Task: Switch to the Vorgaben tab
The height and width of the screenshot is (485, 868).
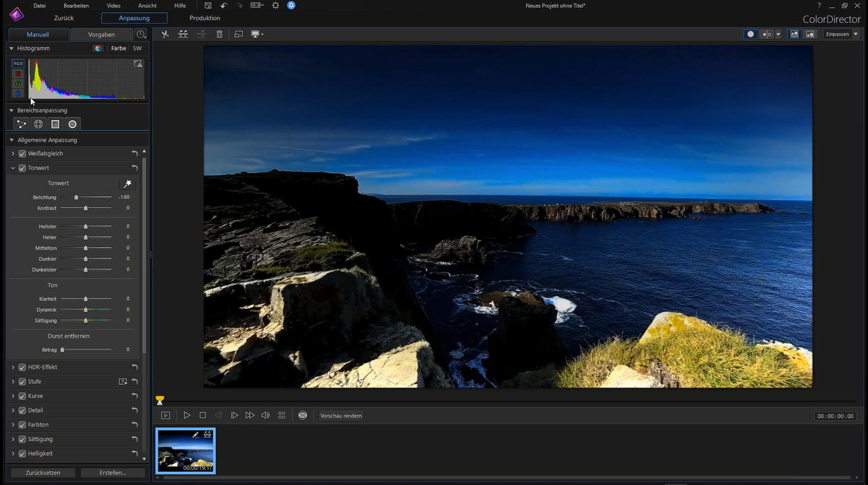Action: pyautogui.click(x=101, y=35)
